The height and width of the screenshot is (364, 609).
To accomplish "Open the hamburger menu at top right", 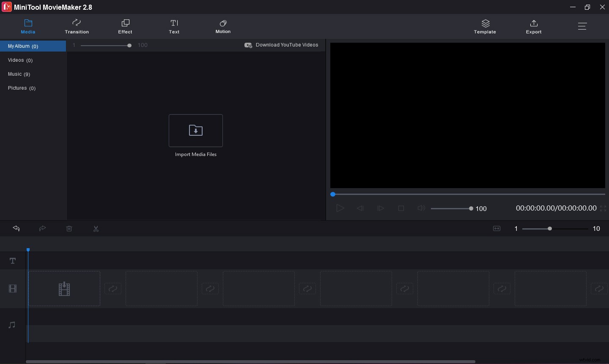I will click(x=582, y=26).
